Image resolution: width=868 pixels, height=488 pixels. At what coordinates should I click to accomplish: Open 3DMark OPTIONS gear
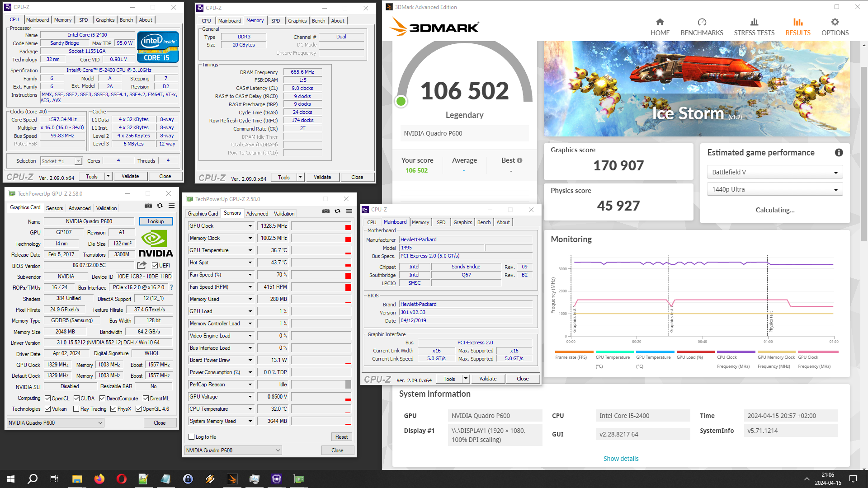[835, 27]
